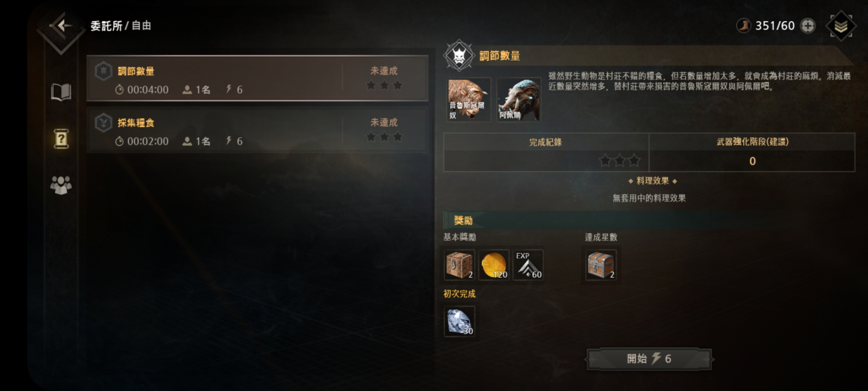Screen dimensions: 868x391
Task: Select the question scroll sidebar icon
Action: click(61, 138)
